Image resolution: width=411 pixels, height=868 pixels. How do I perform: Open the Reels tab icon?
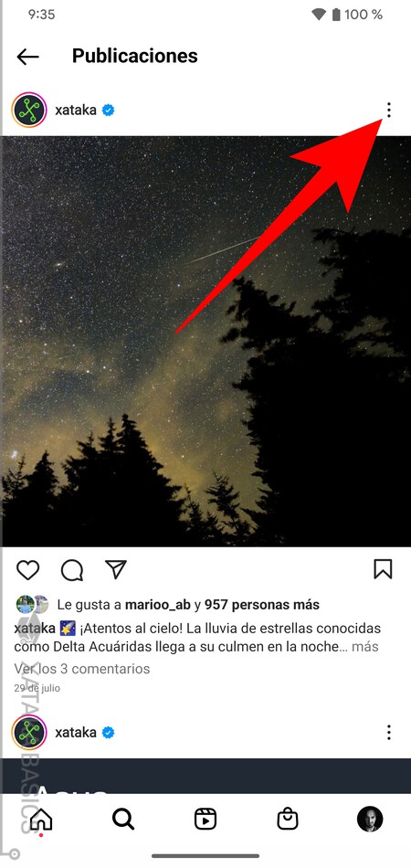pos(205,819)
